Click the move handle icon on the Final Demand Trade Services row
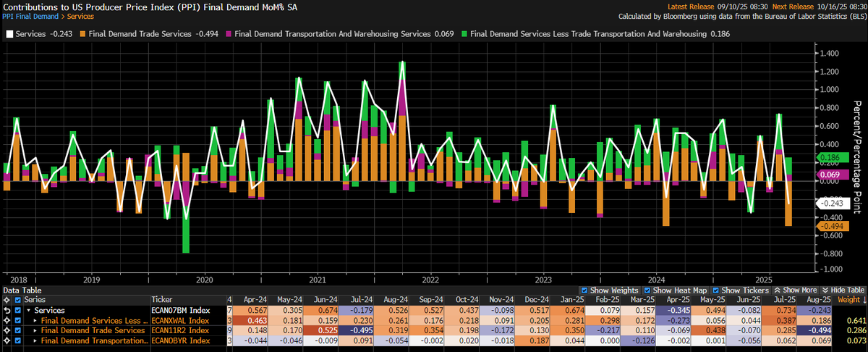 pyautogui.click(x=7, y=330)
